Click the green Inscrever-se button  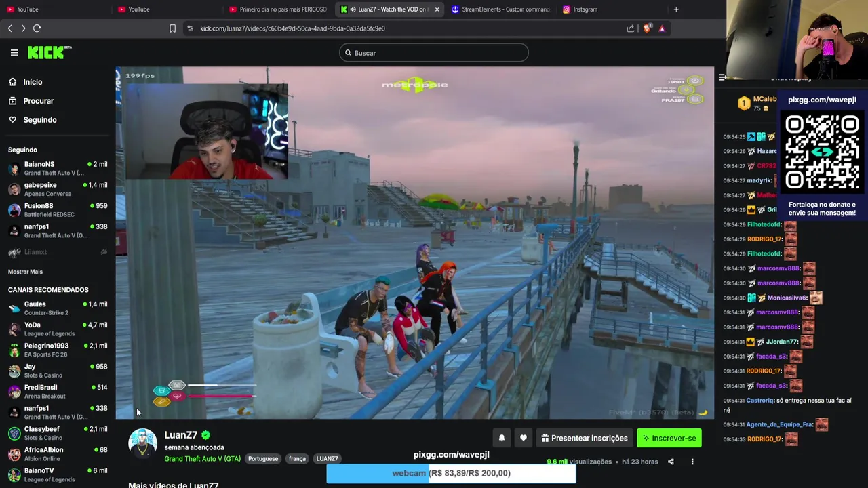point(669,438)
